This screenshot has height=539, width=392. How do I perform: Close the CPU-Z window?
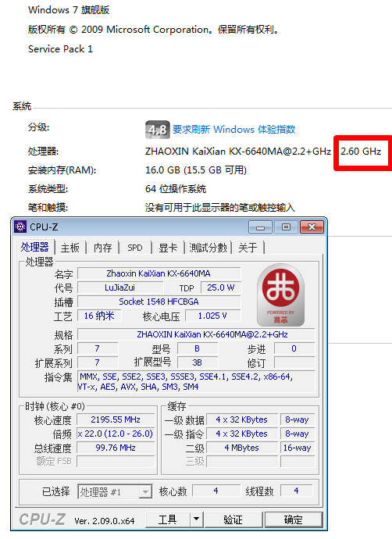pos(312,227)
